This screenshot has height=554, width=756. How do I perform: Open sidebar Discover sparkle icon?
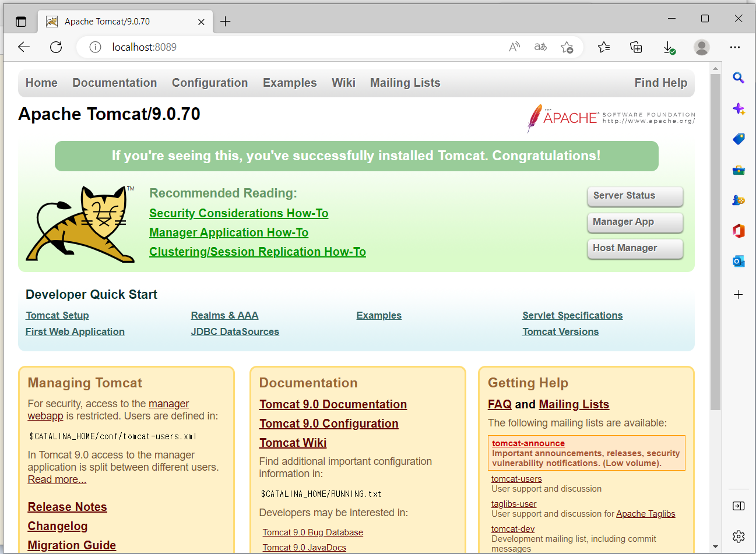tap(739, 108)
